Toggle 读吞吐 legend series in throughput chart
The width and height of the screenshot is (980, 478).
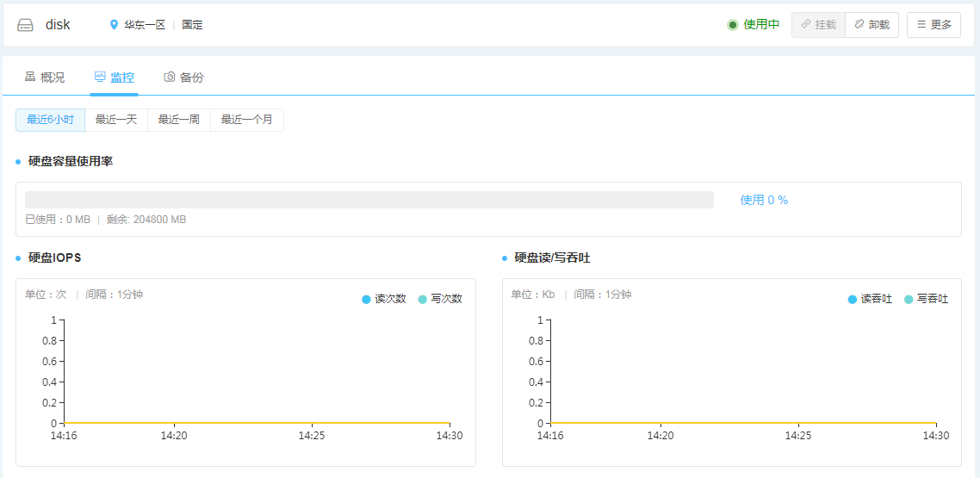tap(870, 300)
